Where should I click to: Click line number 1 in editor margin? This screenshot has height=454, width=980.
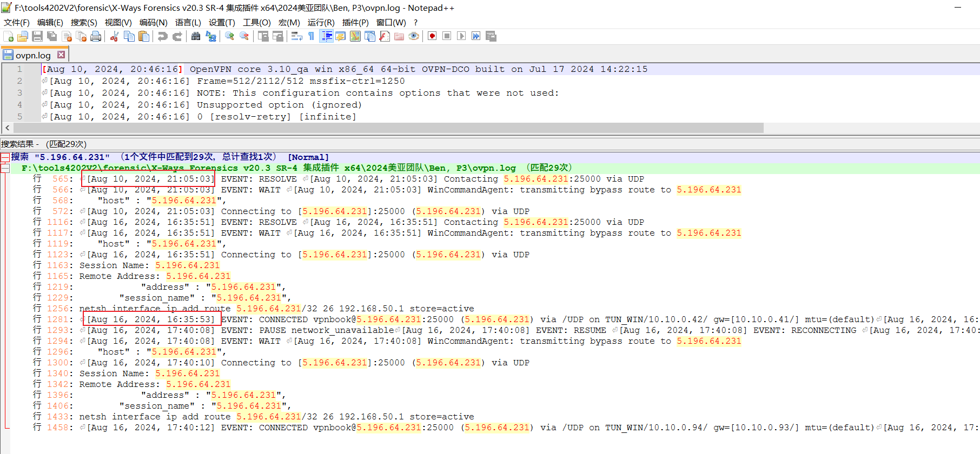pyautogui.click(x=19, y=69)
